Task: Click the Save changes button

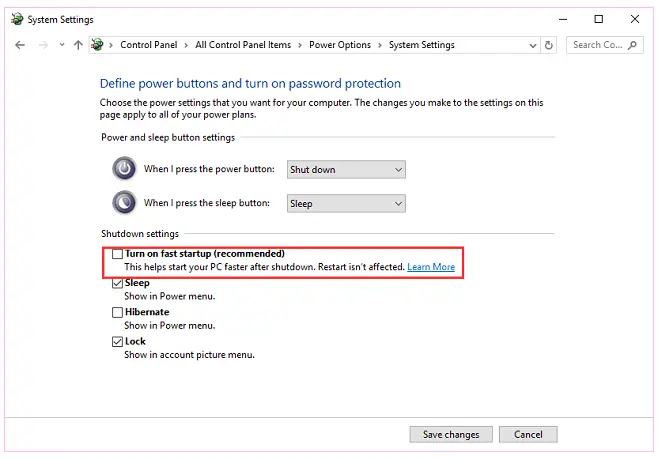Action: click(x=451, y=434)
